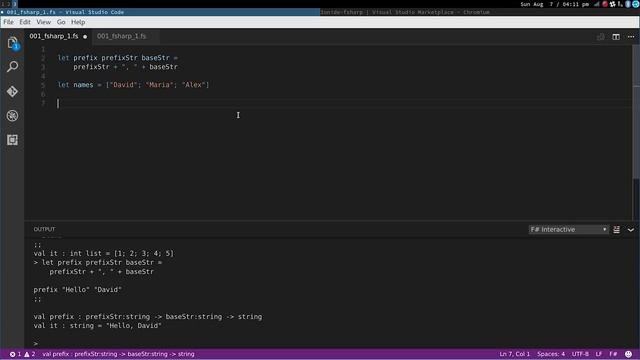Click the warnings count in status bar
Image resolution: width=640 pixels, height=360 pixels.
pyautogui.click(x=30, y=354)
